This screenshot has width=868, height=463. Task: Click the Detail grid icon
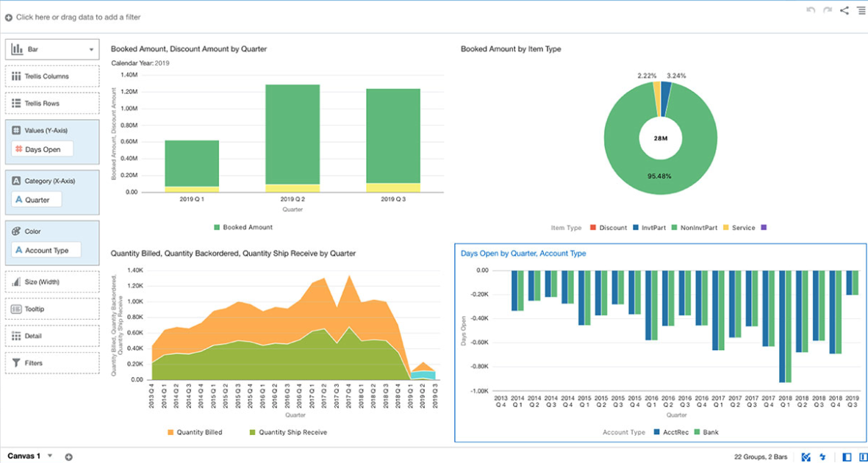coord(17,336)
